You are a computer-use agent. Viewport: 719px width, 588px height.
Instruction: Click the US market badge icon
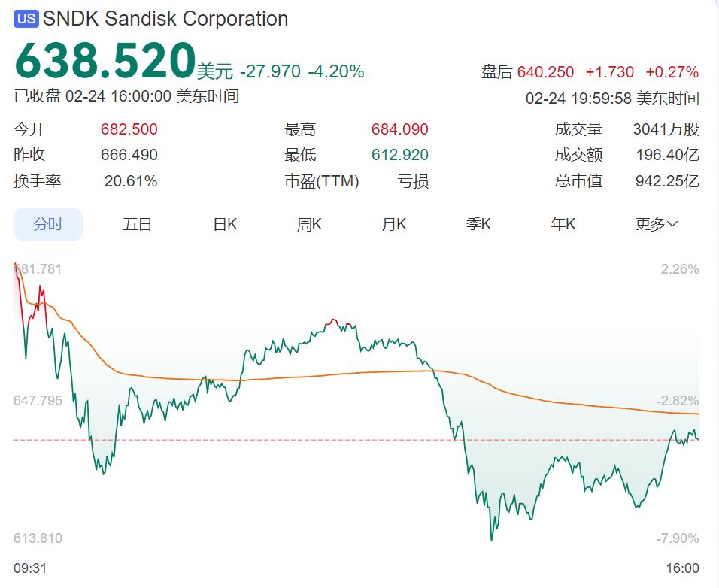coord(26,19)
